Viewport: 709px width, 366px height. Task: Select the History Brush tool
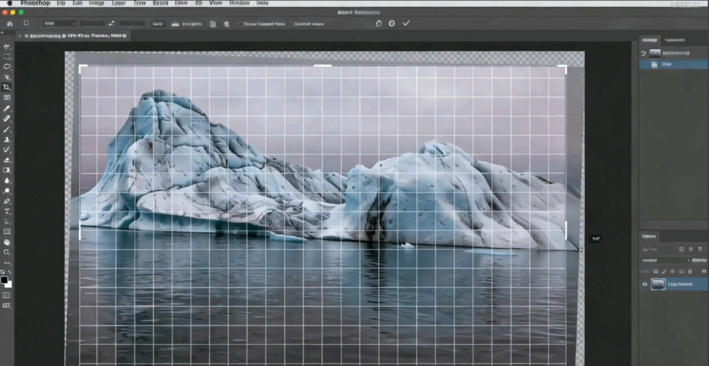tap(7, 149)
